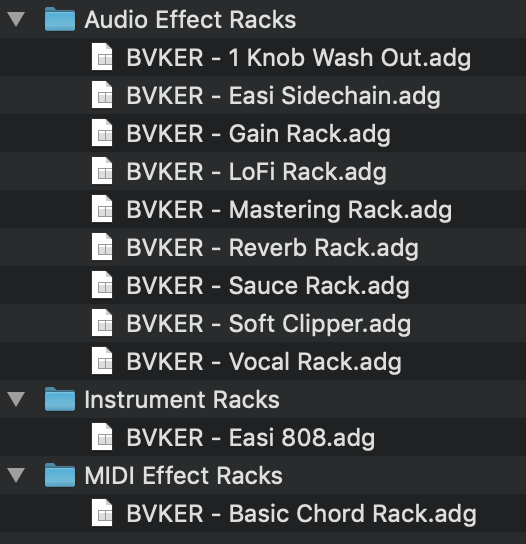The height and width of the screenshot is (544, 526).
Task: Select BVKER - Vocal Rack.adg
Action: (264, 362)
